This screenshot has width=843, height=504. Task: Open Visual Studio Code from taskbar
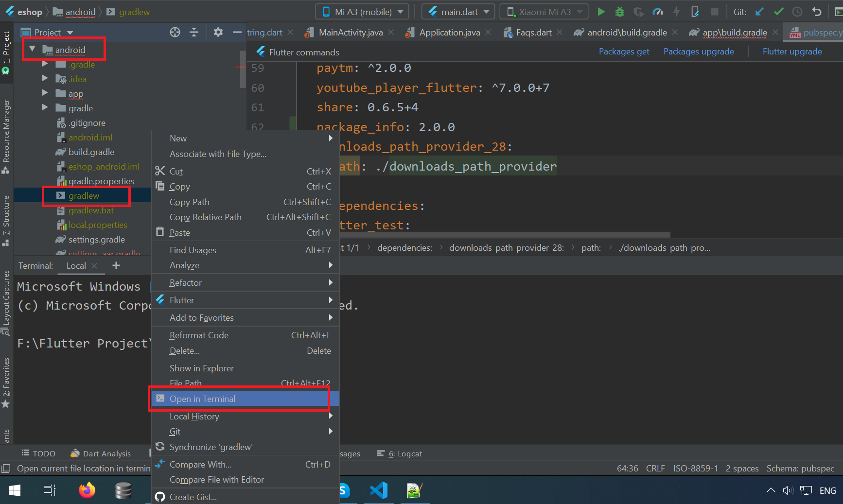pyautogui.click(x=378, y=490)
